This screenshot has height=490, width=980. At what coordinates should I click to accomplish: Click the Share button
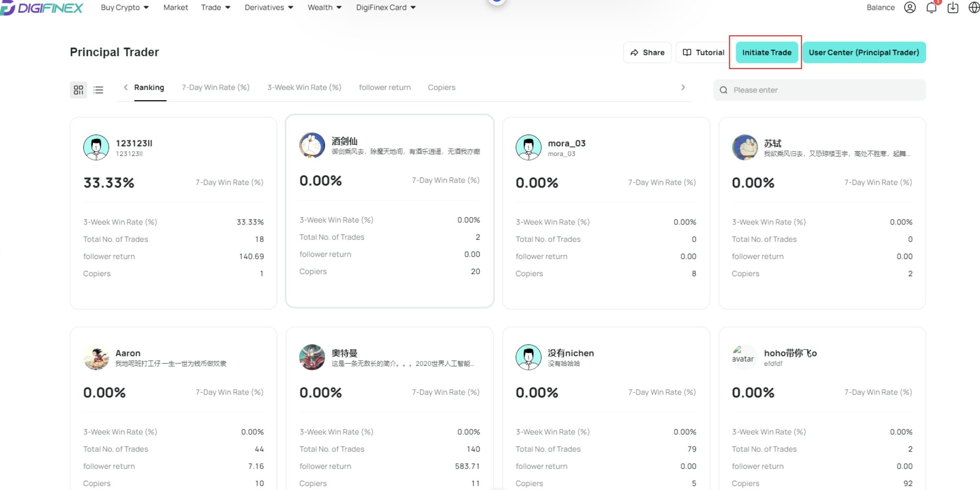click(x=647, y=52)
